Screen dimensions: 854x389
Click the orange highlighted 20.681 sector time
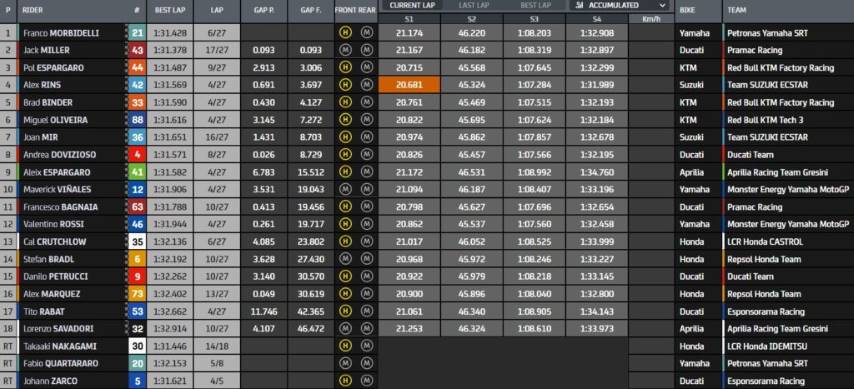pyautogui.click(x=409, y=85)
